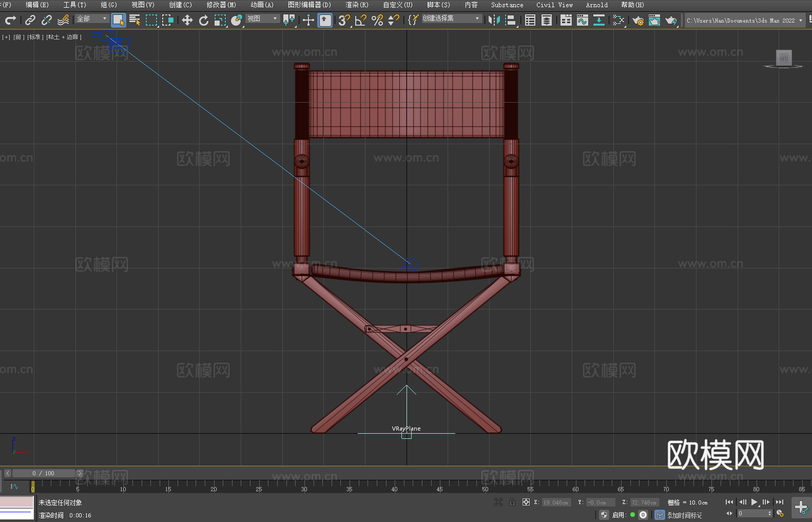Open the Arnold menu
The height and width of the screenshot is (522, 812).
pyautogui.click(x=597, y=5)
